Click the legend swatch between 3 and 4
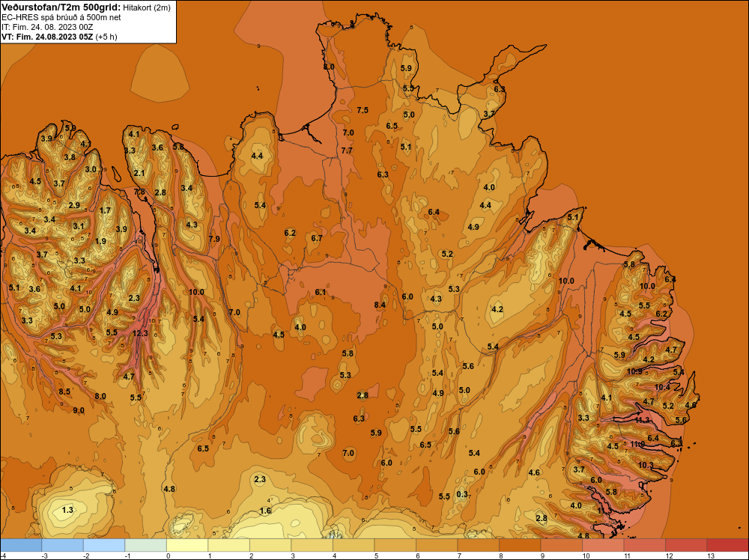 click(x=312, y=545)
